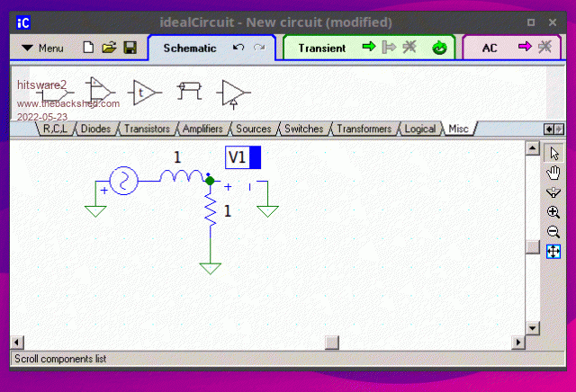Switch to the Diodes components tab
This screenshot has width=576, height=392.
(x=95, y=129)
